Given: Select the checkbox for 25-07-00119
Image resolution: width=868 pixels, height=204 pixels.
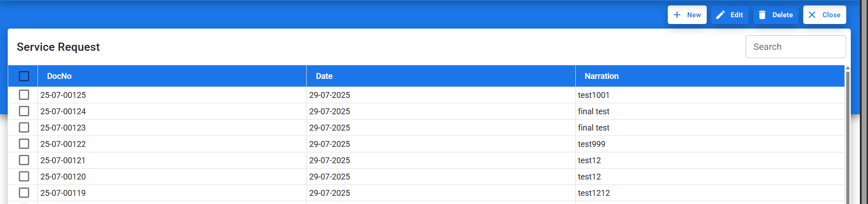Looking at the screenshot, I should click(x=24, y=193).
